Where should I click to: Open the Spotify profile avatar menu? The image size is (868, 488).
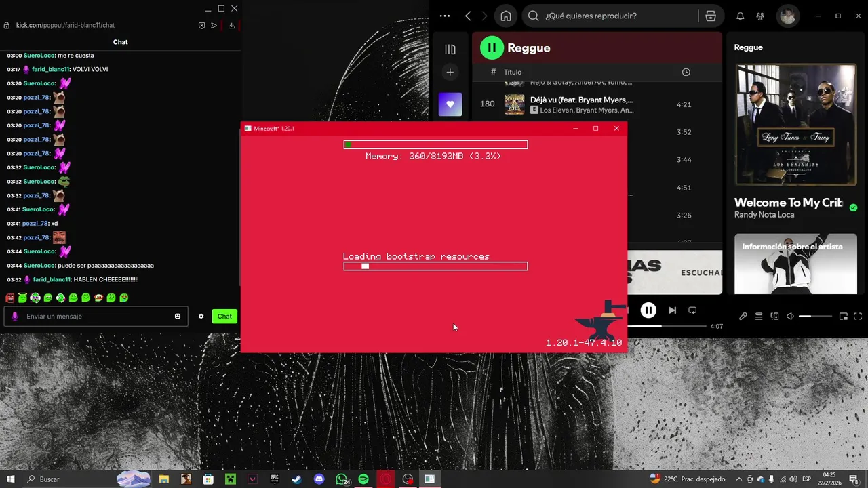click(x=788, y=16)
